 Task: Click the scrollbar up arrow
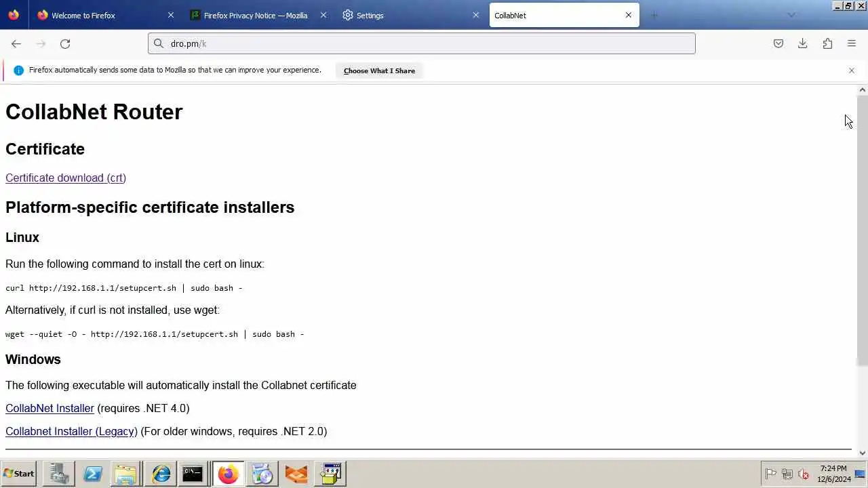[862, 90]
